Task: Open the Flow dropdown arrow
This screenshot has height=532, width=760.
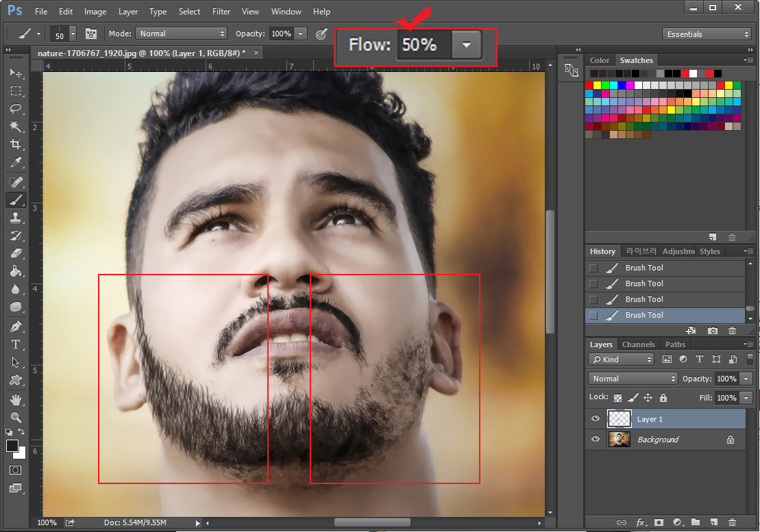Action: tap(466, 45)
